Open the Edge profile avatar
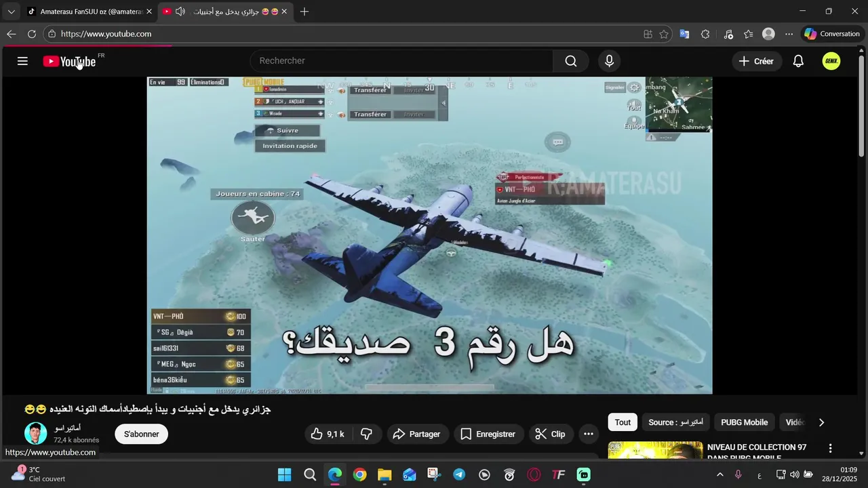 pyautogui.click(x=768, y=34)
